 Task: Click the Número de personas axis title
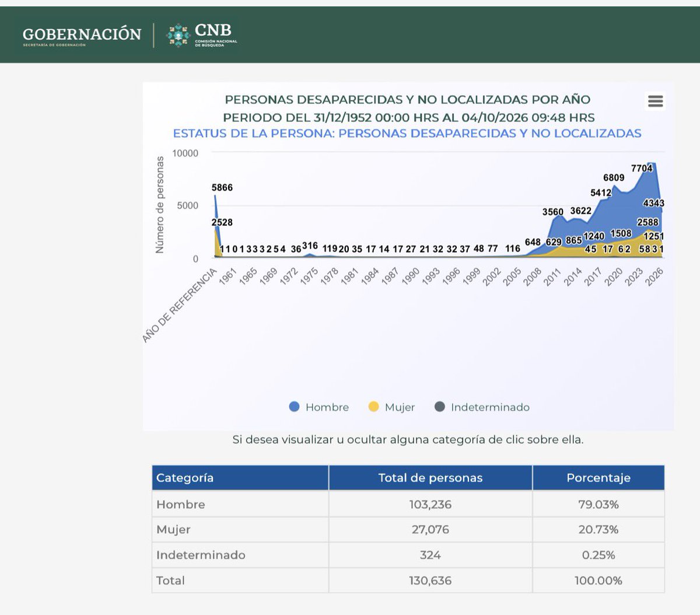(x=159, y=205)
